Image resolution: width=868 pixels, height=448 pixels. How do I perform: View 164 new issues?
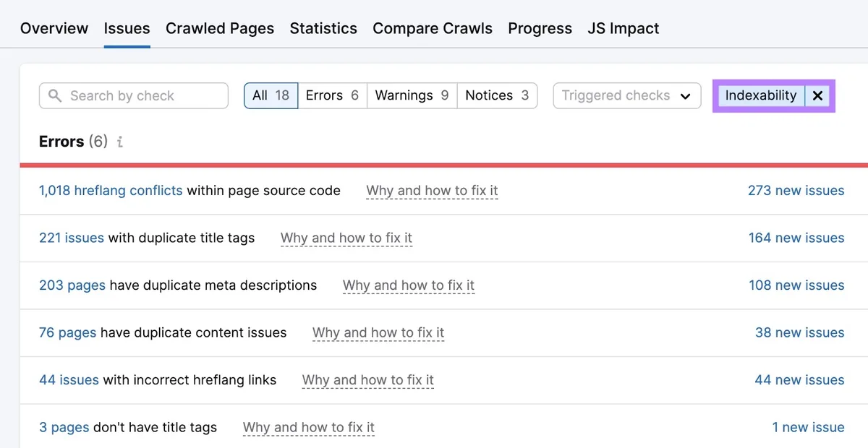tap(796, 238)
